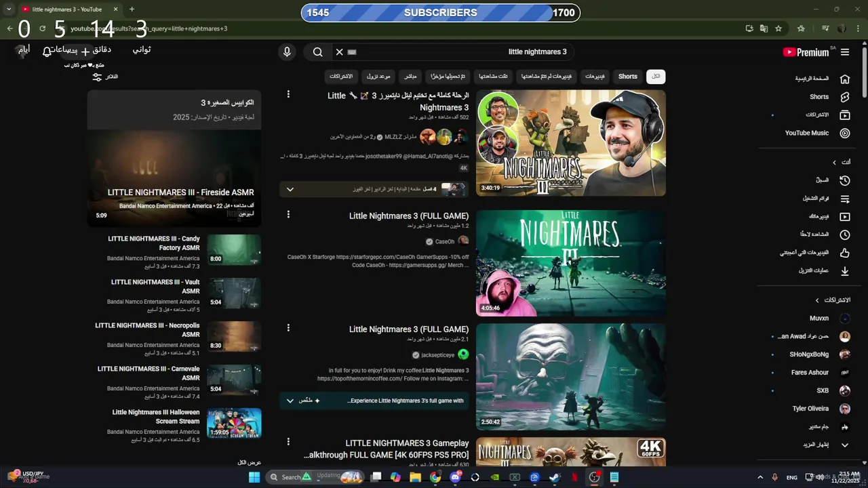Open jacksepticeye channel name link

[x=438, y=355]
